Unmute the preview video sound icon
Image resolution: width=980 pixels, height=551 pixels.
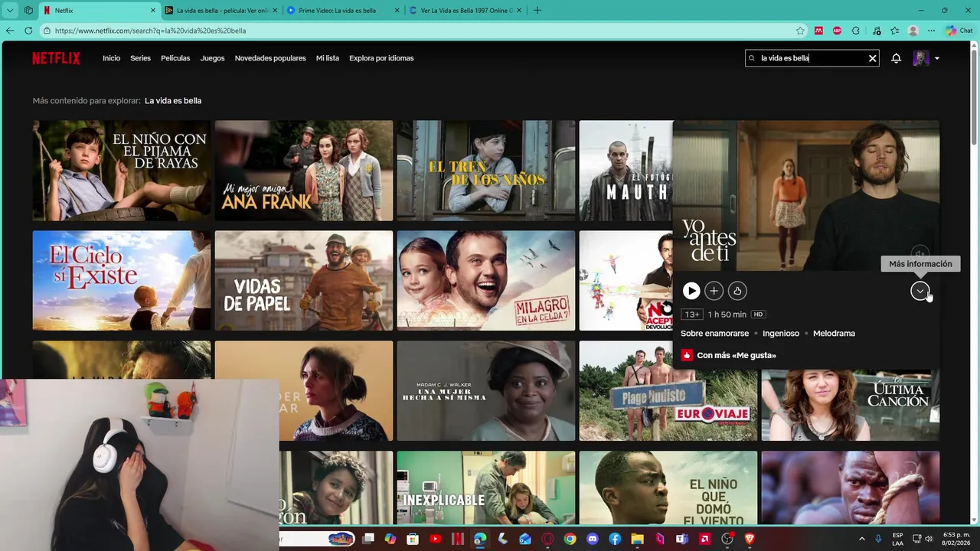(x=920, y=253)
